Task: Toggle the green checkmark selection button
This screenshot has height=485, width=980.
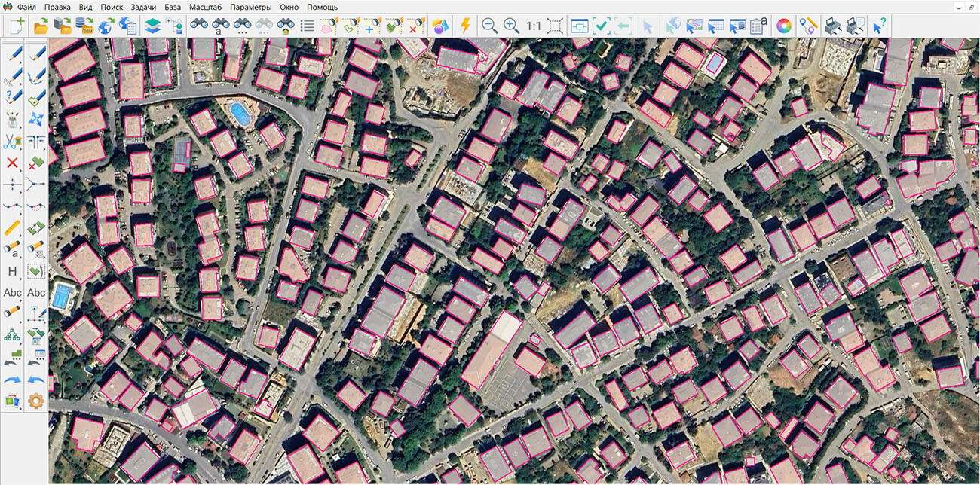Action: click(602, 26)
